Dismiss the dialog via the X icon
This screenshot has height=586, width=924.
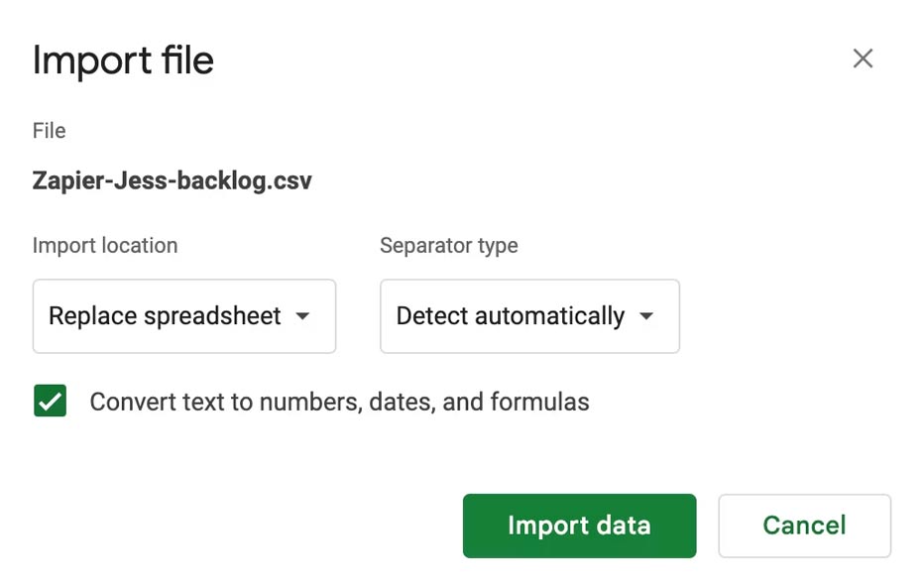click(863, 59)
